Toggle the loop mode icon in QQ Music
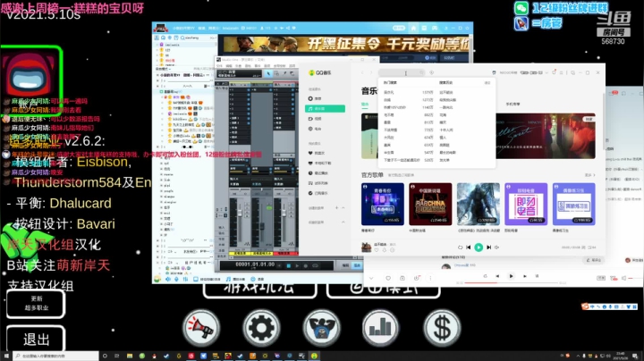 pyautogui.click(x=460, y=248)
